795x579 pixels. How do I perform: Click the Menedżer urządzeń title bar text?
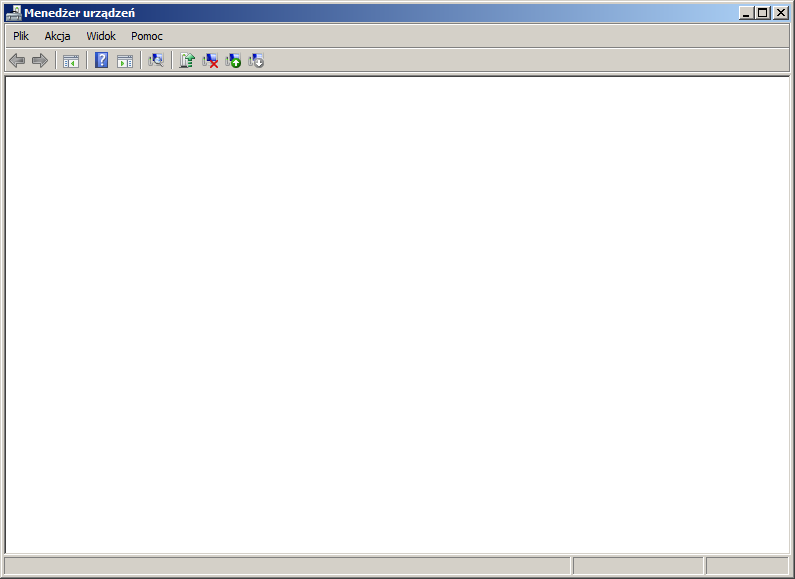tap(80, 13)
